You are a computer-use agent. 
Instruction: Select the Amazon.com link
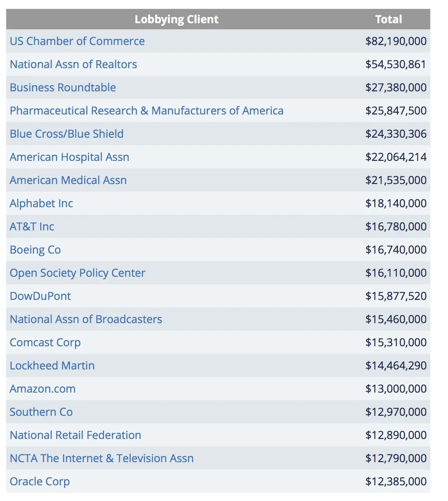pyautogui.click(x=43, y=389)
